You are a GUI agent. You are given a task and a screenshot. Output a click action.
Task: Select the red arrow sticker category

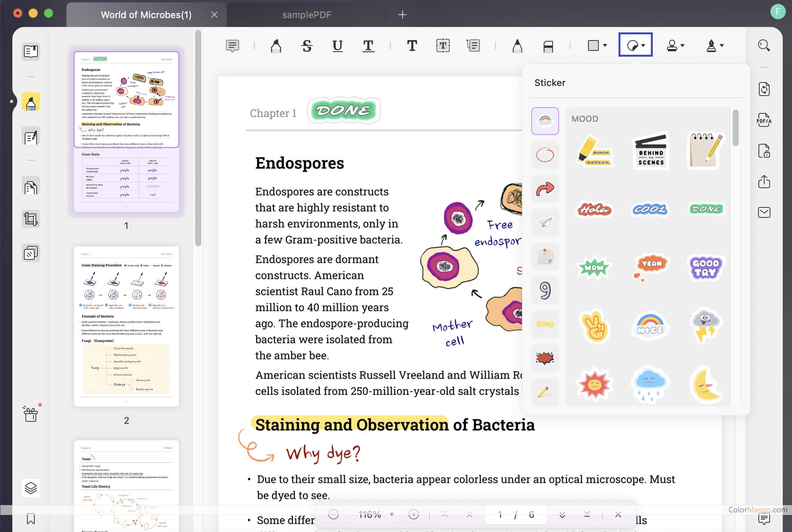tap(545, 189)
